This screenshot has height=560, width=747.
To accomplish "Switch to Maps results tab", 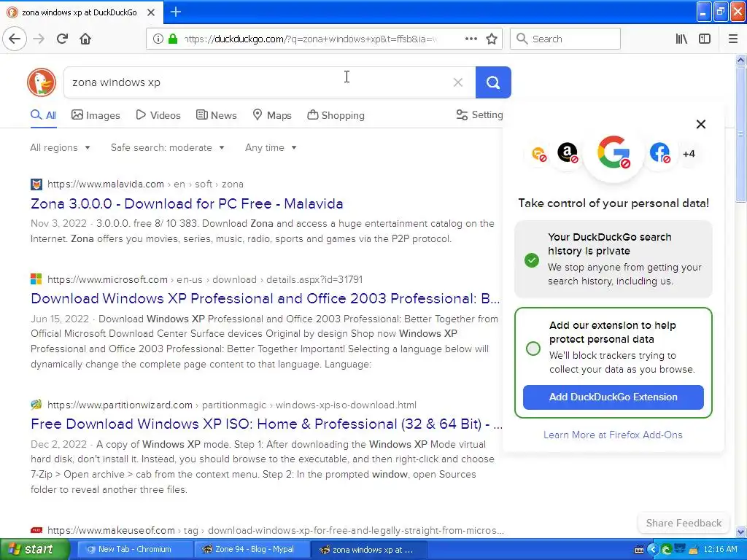I will 272,115.
